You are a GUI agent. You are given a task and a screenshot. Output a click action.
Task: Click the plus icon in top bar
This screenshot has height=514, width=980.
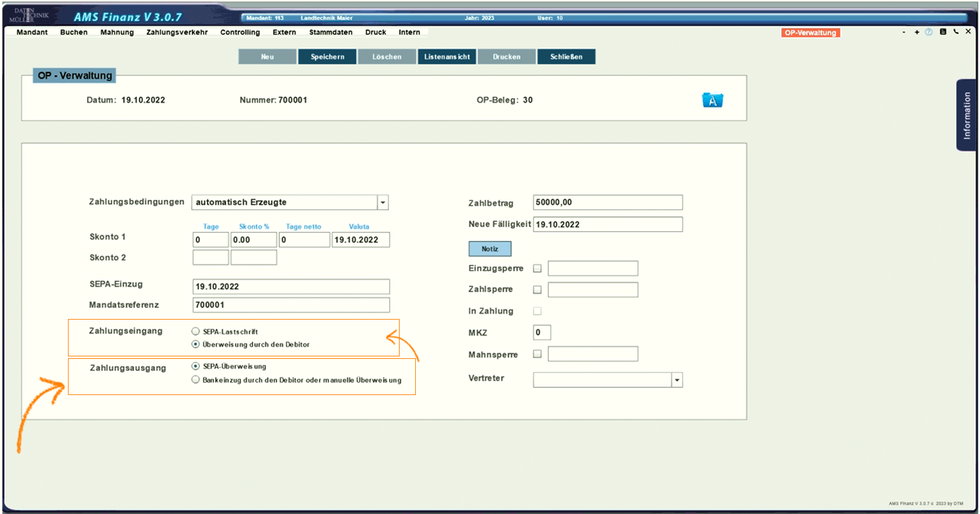pyautogui.click(x=916, y=32)
